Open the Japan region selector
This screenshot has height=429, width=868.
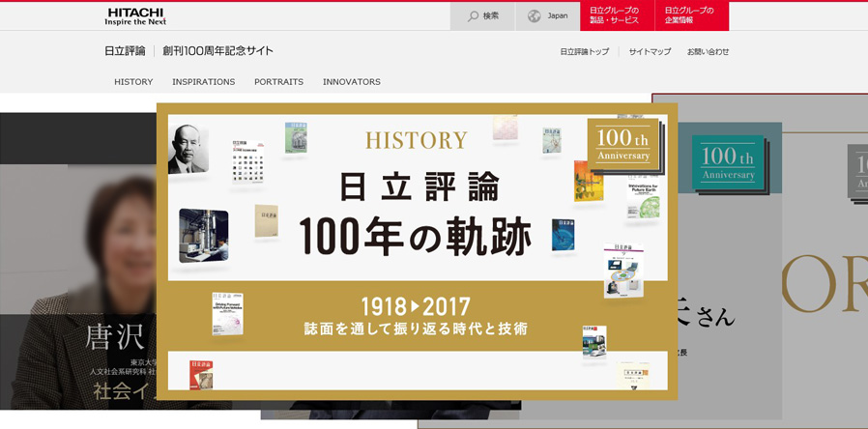coord(547,16)
